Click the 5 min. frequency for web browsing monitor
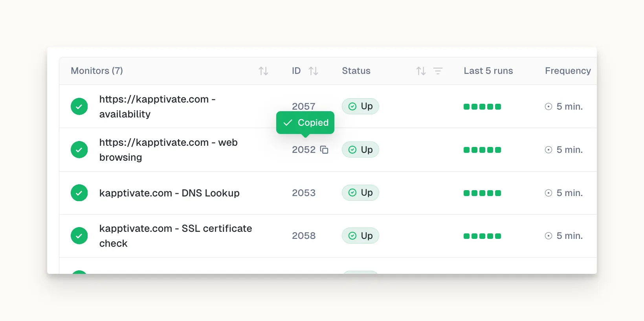The width and height of the screenshot is (644, 321). point(569,150)
